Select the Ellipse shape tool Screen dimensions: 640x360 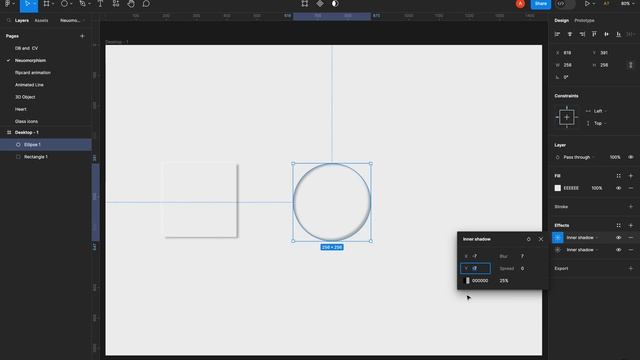click(64, 4)
